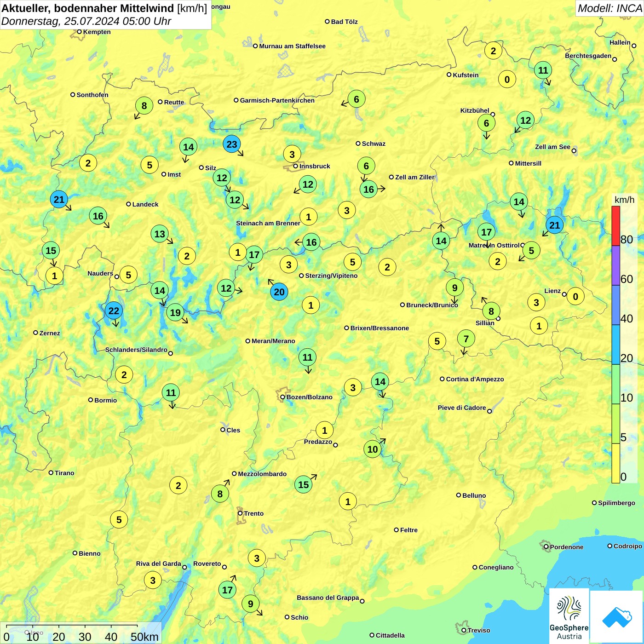The height and width of the screenshot is (644, 644).
Task: Select the 5 wind marker beside Nauders
Action: click(128, 276)
